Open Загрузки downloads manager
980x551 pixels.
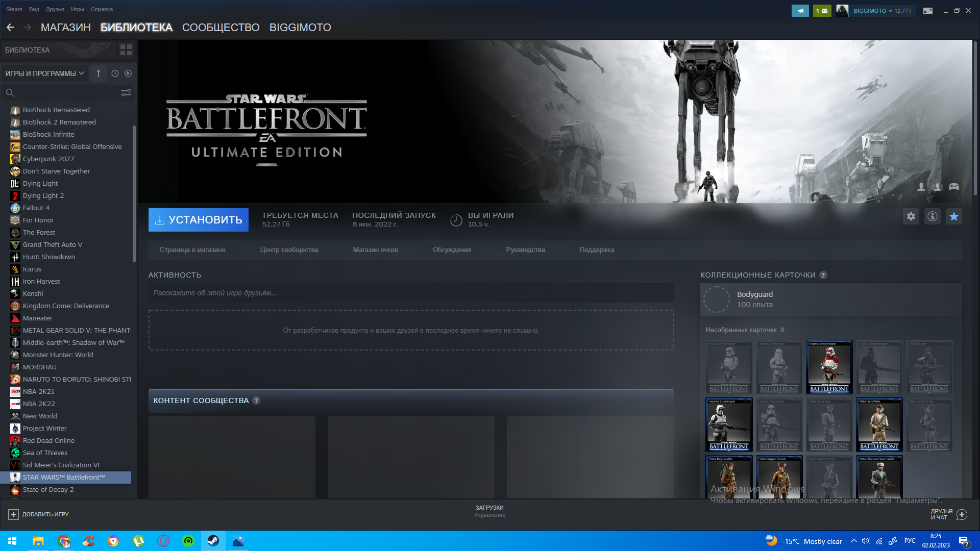tap(489, 511)
